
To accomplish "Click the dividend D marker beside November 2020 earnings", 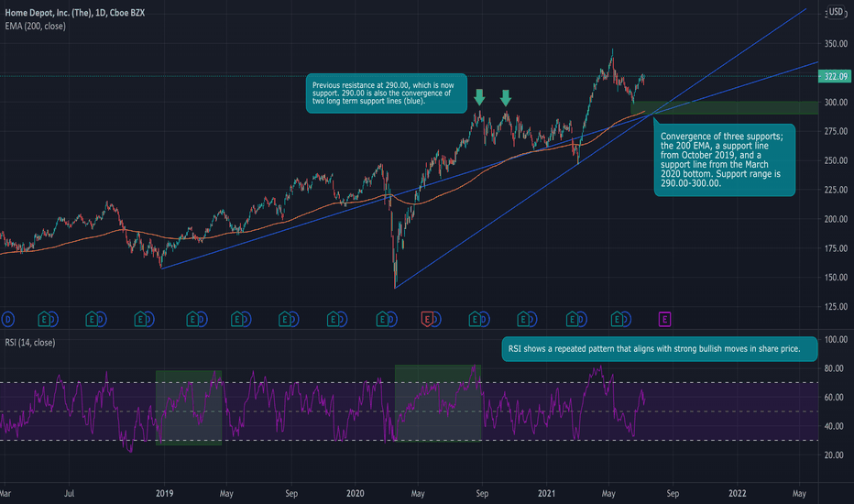I will pyautogui.click(x=531, y=319).
